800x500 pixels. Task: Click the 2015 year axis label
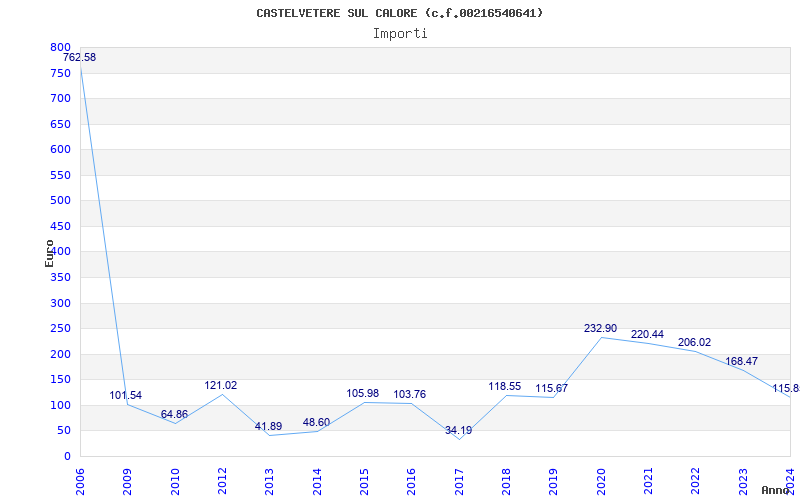(364, 482)
